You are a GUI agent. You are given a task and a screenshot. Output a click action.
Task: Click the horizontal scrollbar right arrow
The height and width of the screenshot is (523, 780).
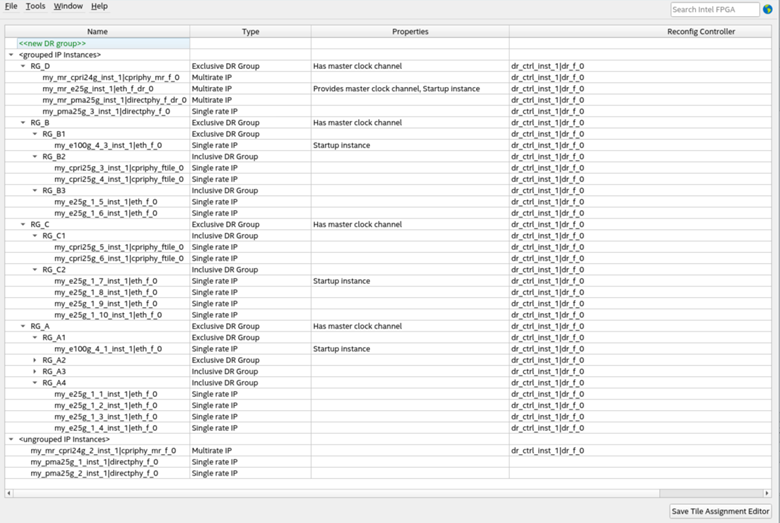pyautogui.click(x=767, y=493)
